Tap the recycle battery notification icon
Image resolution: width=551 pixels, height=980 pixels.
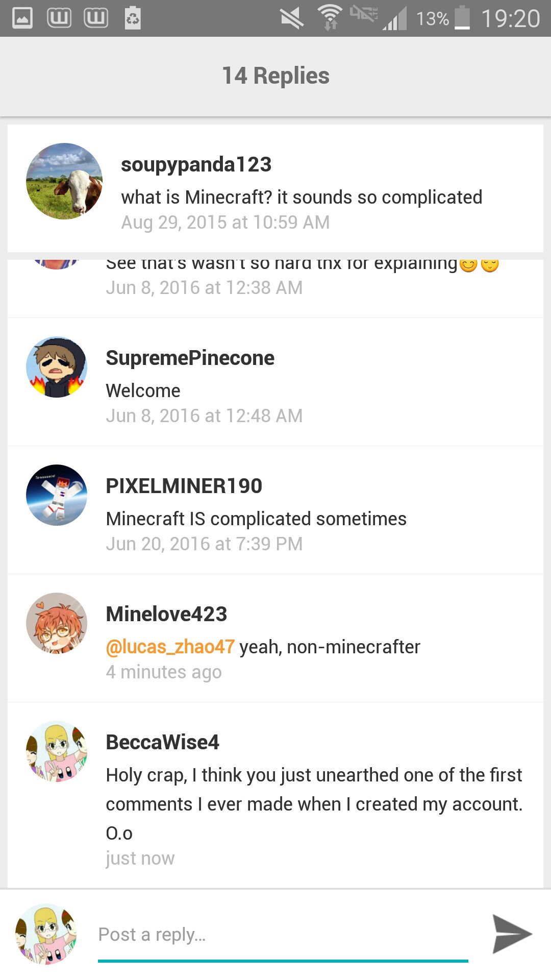pos(133,18)
